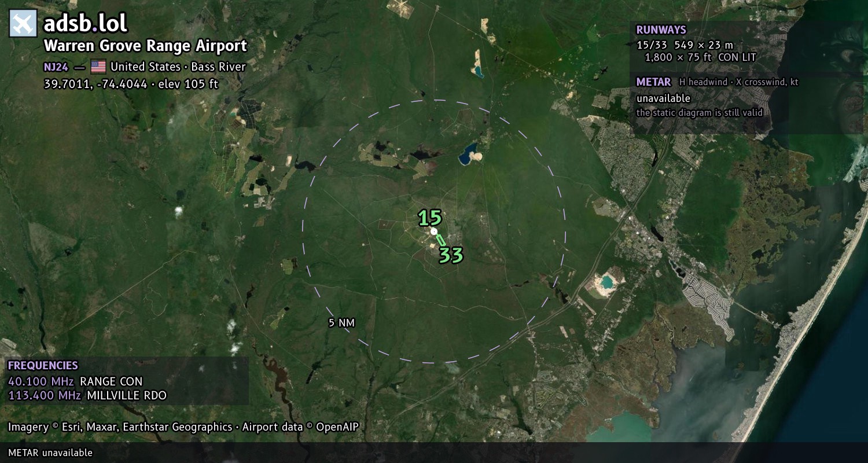Click the MILLVILLE RDO frequency name

tap(126, 396)
